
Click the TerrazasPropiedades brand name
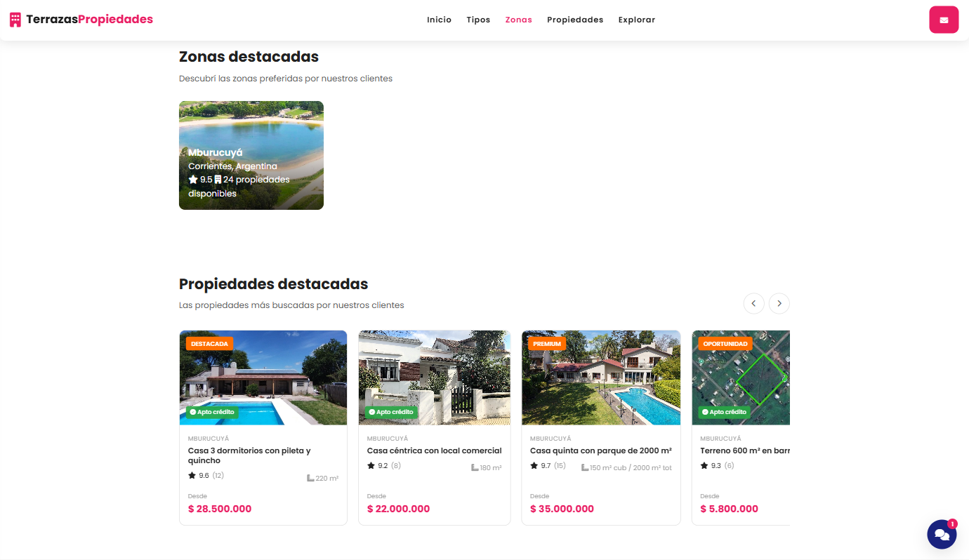point(89,20)
